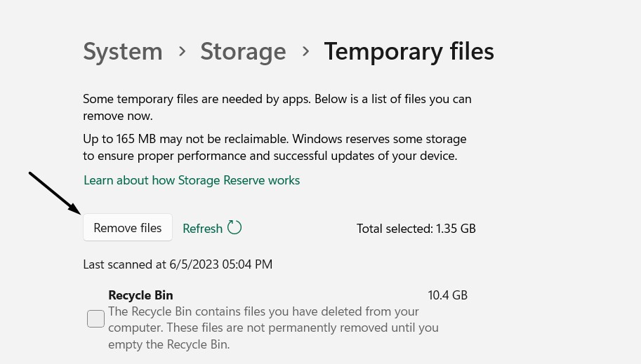Screen dimensions: 641x364
Task: Click the Remove files button
Action: point(128,228)
